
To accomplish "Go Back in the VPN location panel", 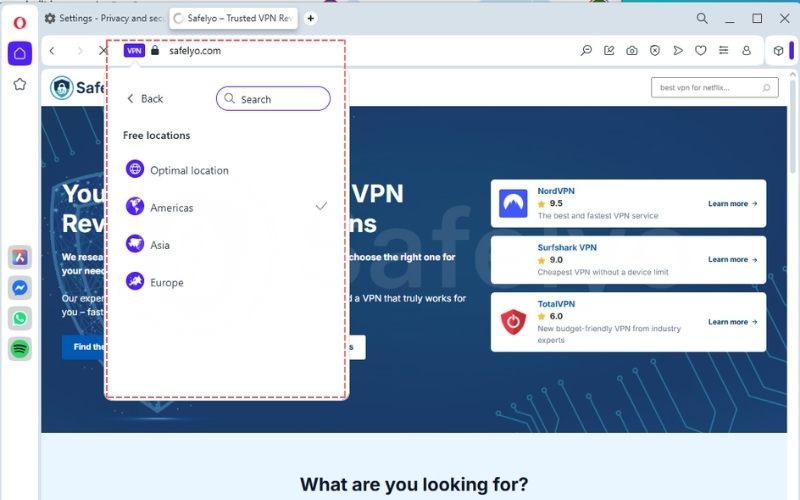I will [145, 98].
